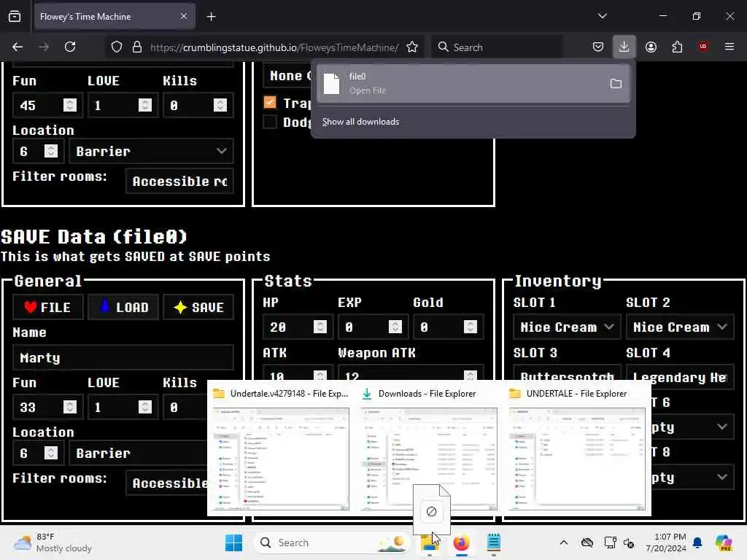
Task: Click Show all downloads
Action: [x=360, y=122]
